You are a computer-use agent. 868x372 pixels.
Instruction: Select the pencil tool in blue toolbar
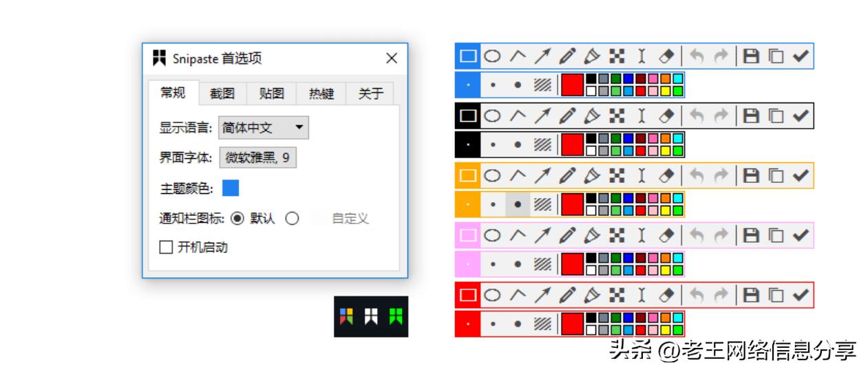(567, 56)
